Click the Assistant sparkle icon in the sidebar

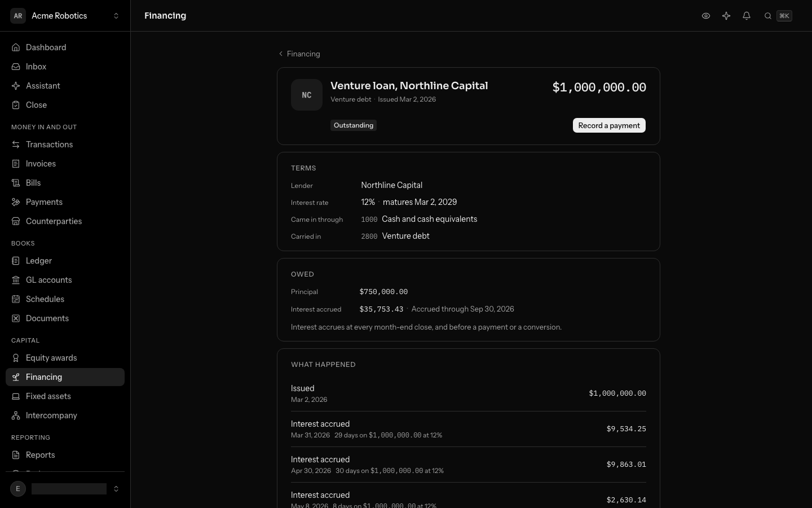[x=16, y=86]
